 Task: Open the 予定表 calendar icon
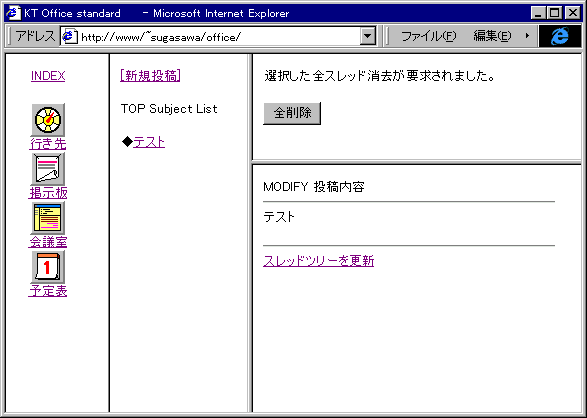48,267
